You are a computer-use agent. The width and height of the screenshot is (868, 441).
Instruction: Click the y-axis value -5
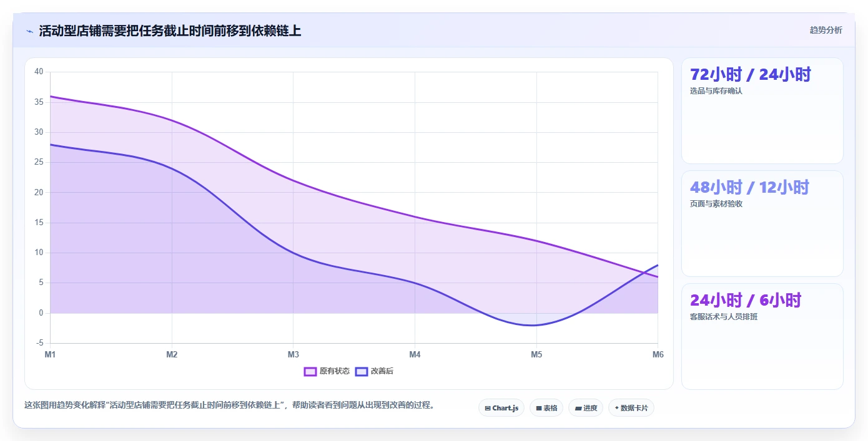coord(40,343)
